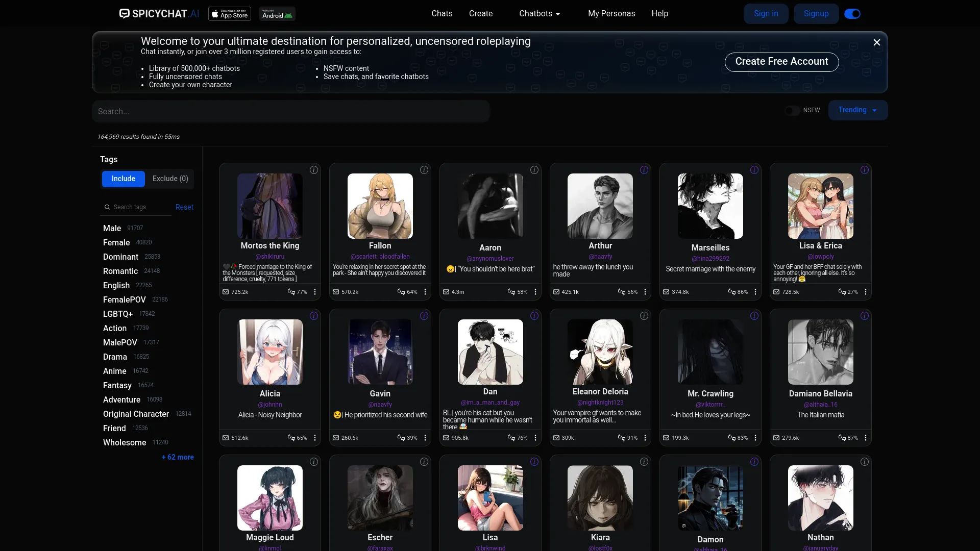980x551 pixels.
Task: Click the Sign in button
Action: [x=766, y=13]
